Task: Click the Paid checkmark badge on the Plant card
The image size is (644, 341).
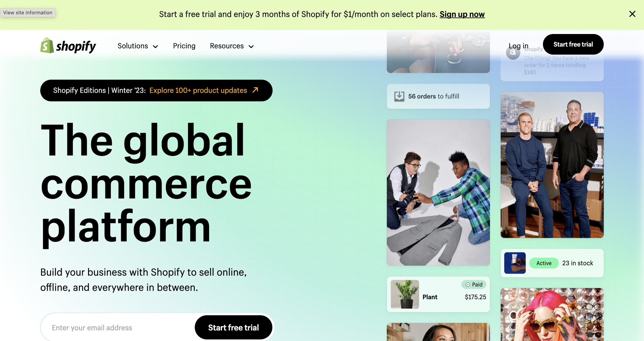Action: click(x=473, y=285)
